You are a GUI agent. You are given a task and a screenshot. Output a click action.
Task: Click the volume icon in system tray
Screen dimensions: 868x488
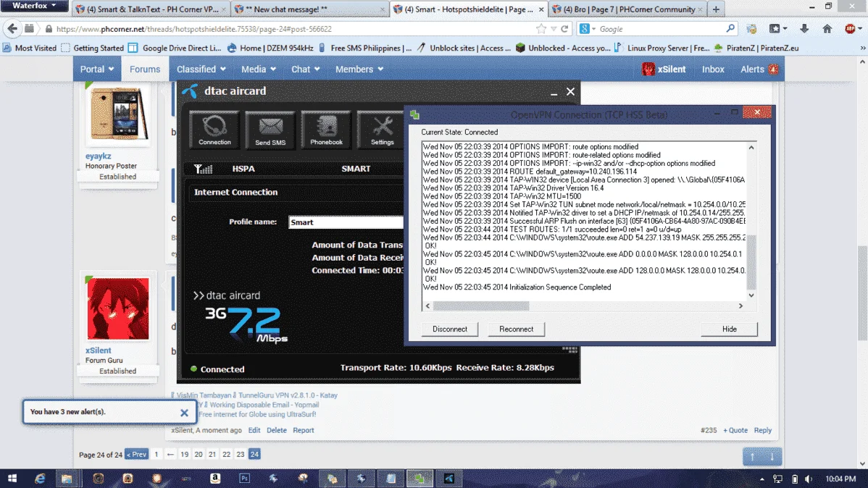tap(809, 479)
